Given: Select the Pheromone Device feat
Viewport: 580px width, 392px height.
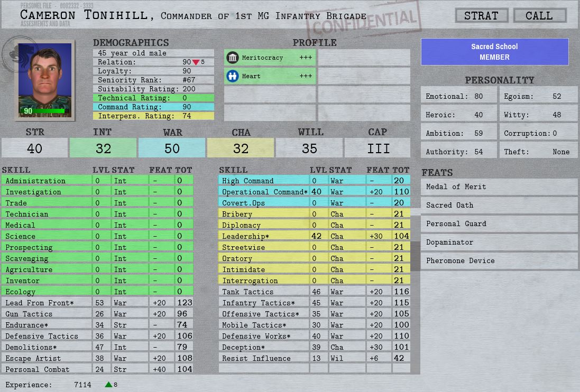Looking at the screenshot, I should (x=499, y=261).
